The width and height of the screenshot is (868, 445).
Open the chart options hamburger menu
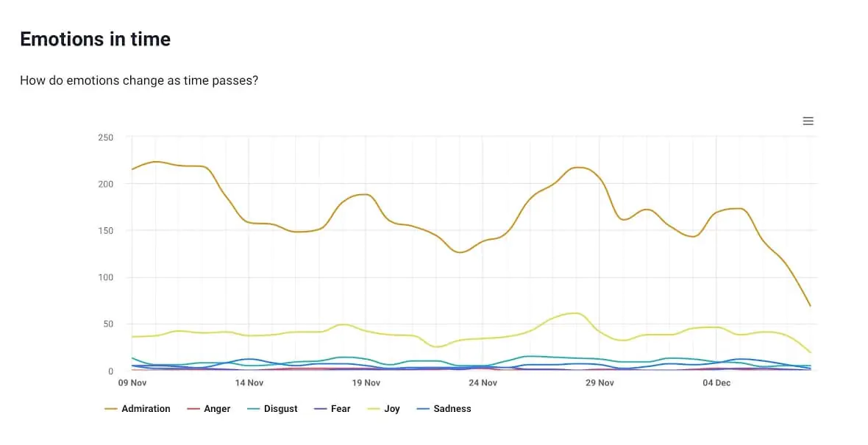808,121
